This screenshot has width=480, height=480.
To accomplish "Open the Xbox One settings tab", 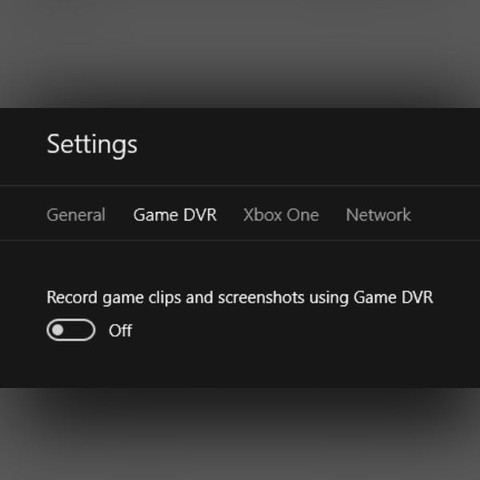I will click(x=281, y=215).
